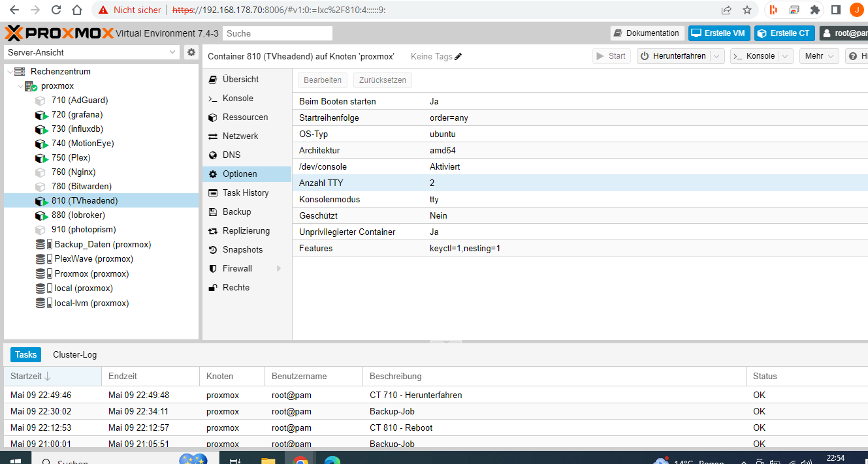The image size is (868, 464).
Task: Open the root@pam user menu
Action: click(844, 33)
